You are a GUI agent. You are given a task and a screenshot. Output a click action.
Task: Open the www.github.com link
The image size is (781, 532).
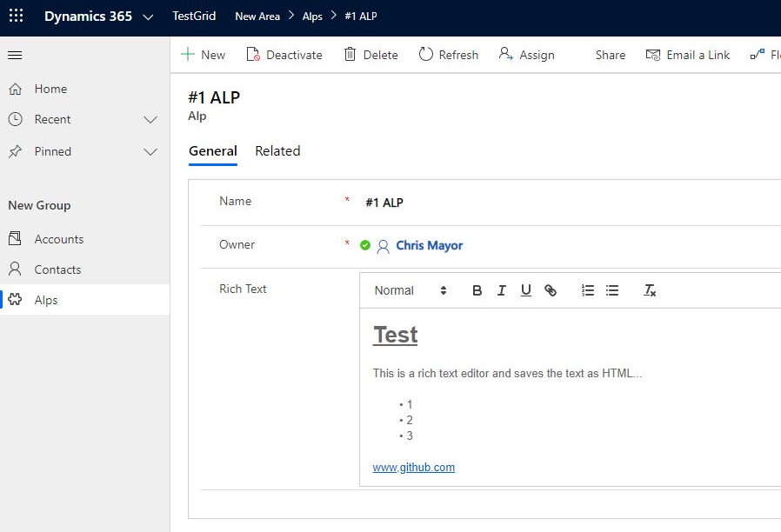413,468
